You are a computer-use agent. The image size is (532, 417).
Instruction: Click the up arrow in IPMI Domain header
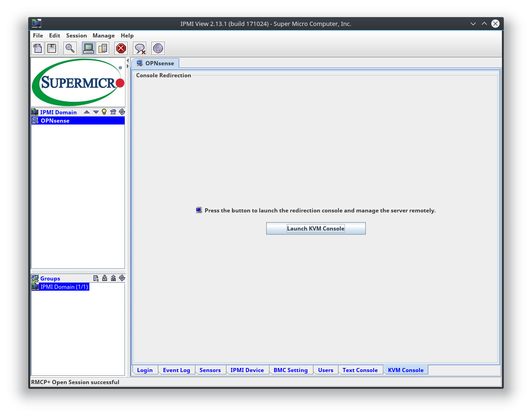pos(87,112)
